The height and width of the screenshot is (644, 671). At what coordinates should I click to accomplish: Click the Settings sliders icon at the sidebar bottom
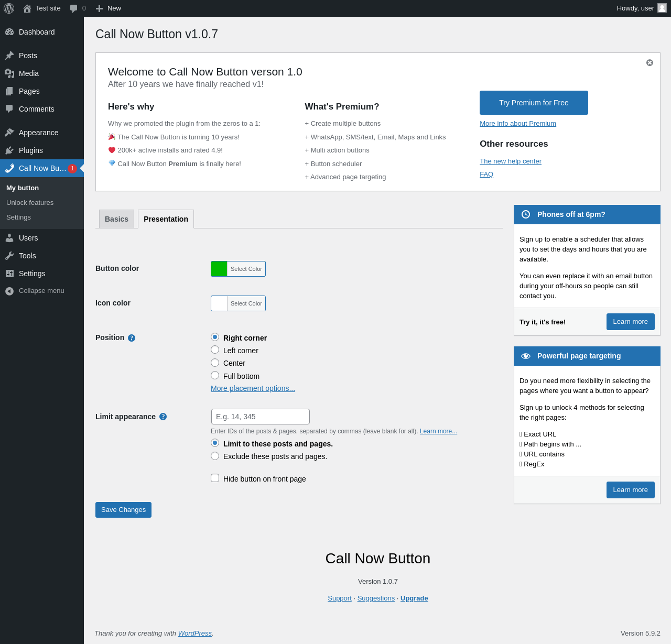(9, 274)
